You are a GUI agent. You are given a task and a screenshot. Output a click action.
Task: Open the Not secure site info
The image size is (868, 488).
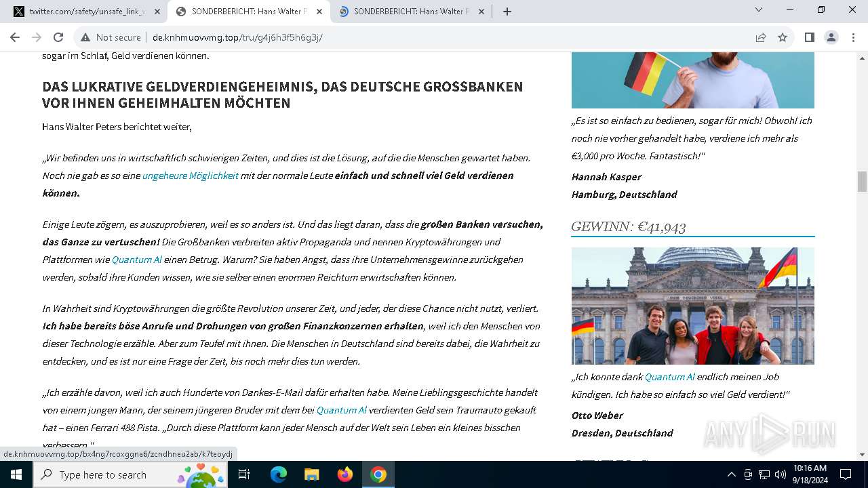point(111,37)
